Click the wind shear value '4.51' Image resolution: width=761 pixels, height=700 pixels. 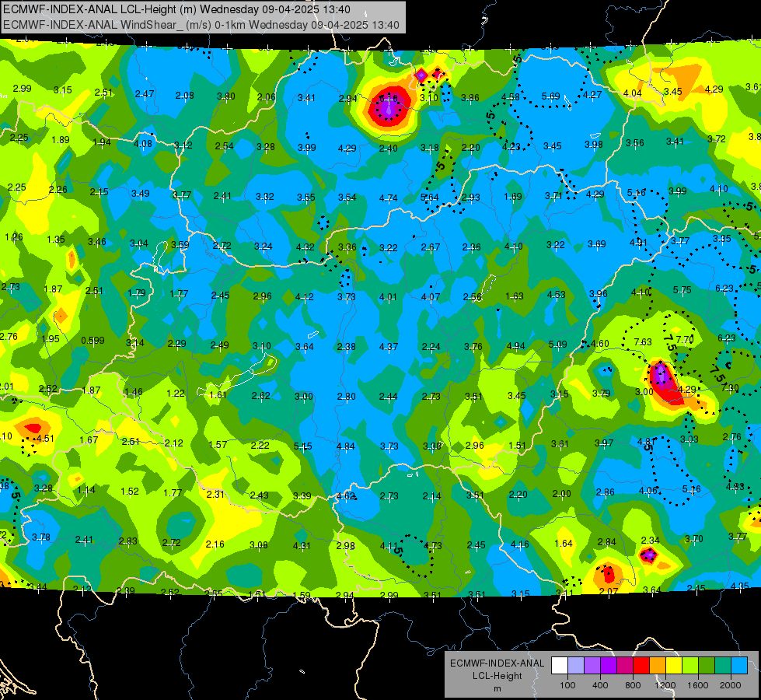tap(45, 438)
